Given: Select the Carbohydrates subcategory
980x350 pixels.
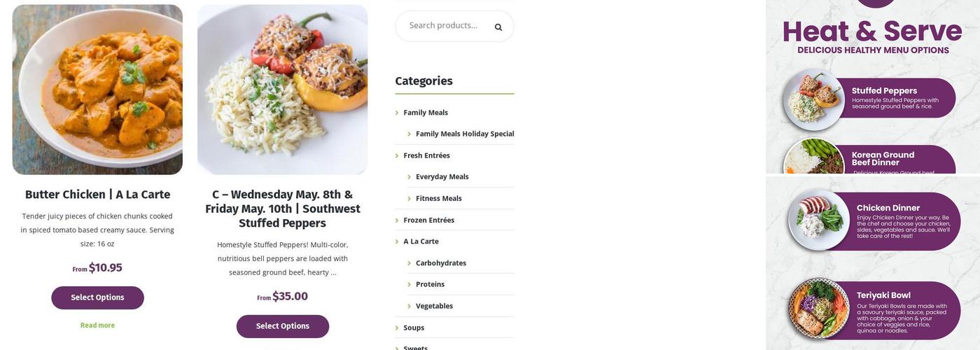Looking at the screenshot, I should pyautogui.click(x=441, y=263).
